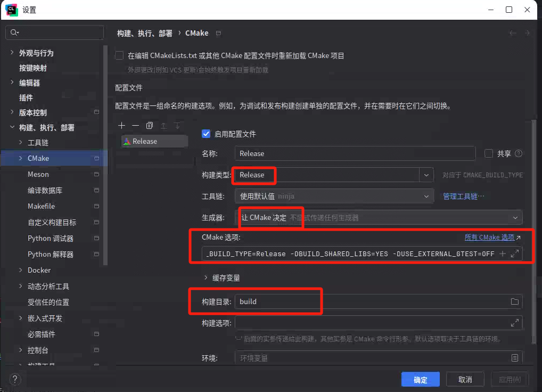This screenshot has height=392, width=542.
Task: Expand the 动态分析工具 tree node
Action: (x=21, y=286)
